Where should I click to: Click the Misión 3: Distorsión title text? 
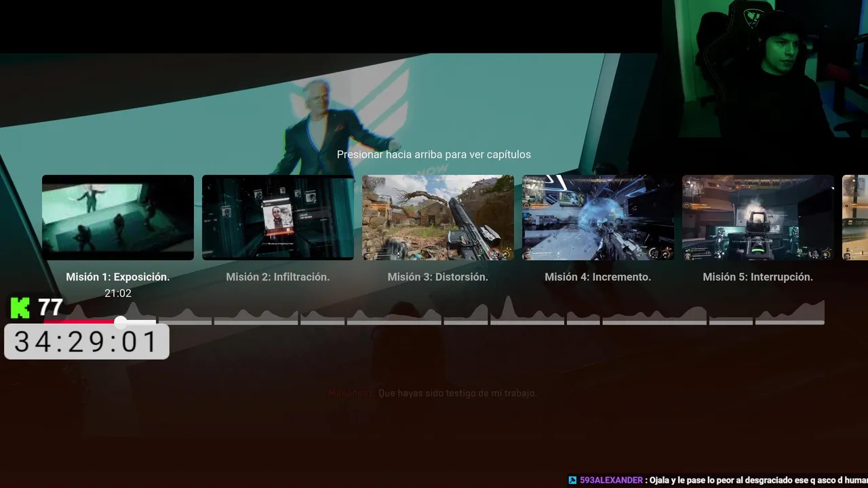(438, 277)
